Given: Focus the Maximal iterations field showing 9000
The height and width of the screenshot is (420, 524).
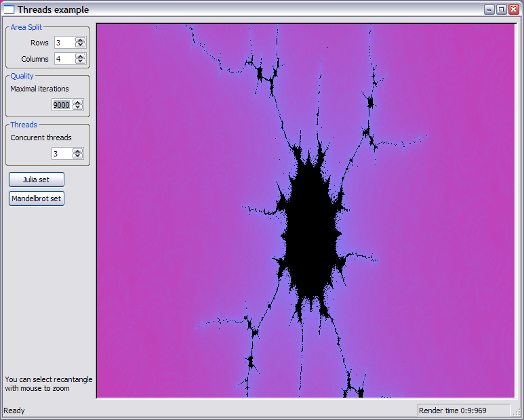Looking at the screenshot, I should point(62,105).
